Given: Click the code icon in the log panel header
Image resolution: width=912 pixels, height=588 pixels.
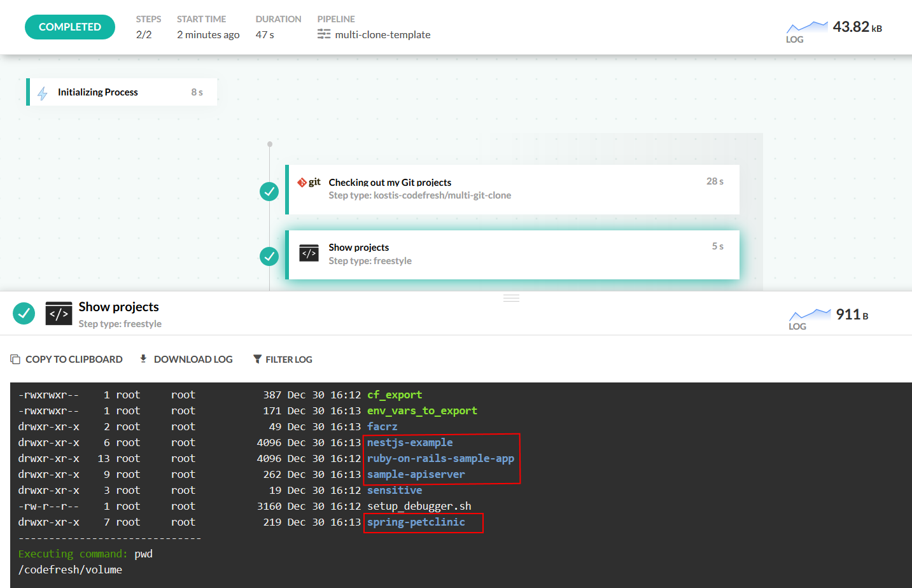Looking at the screenshot, I should (x=59, y=314).
